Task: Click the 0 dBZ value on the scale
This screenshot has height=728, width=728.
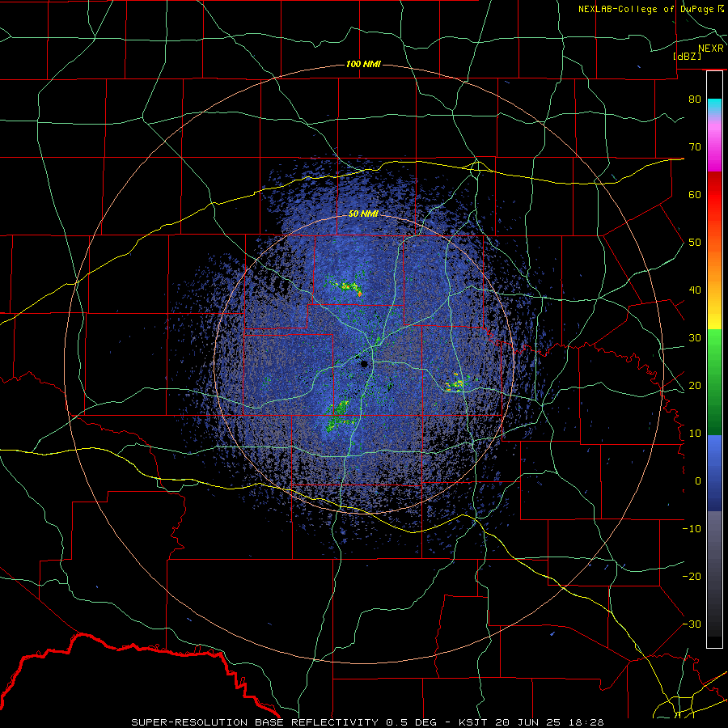Action: pos(698,481)
